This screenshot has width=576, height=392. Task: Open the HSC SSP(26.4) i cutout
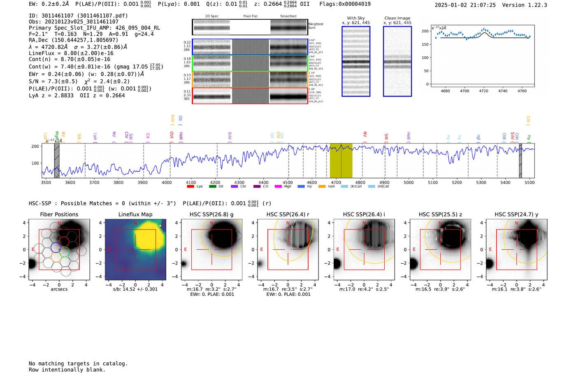pyautogui.click(x=364, y=249)
